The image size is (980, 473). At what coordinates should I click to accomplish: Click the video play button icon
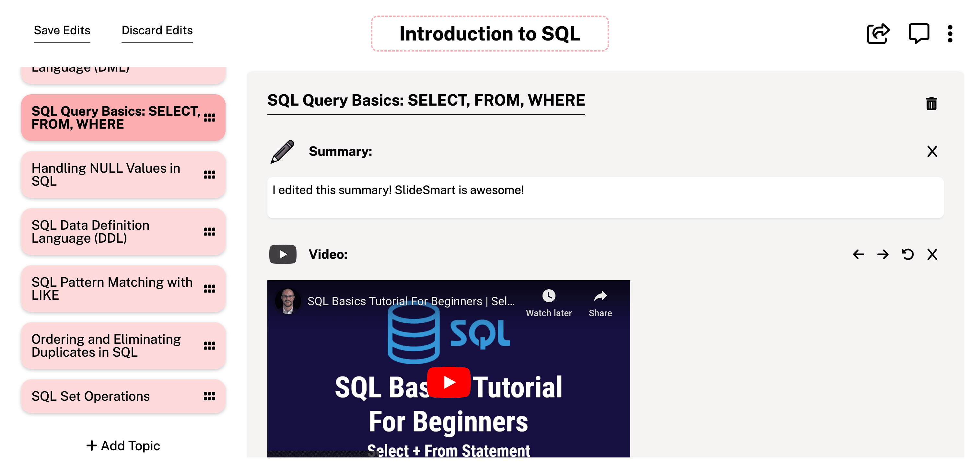[x=283, y=254]
